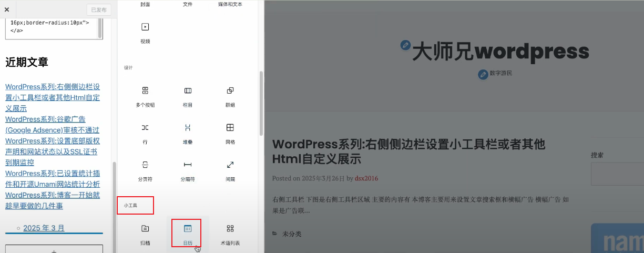
Task: Insert the 术语列表 terms list widget
Action: pyautogui.click(x=230, y=234)
